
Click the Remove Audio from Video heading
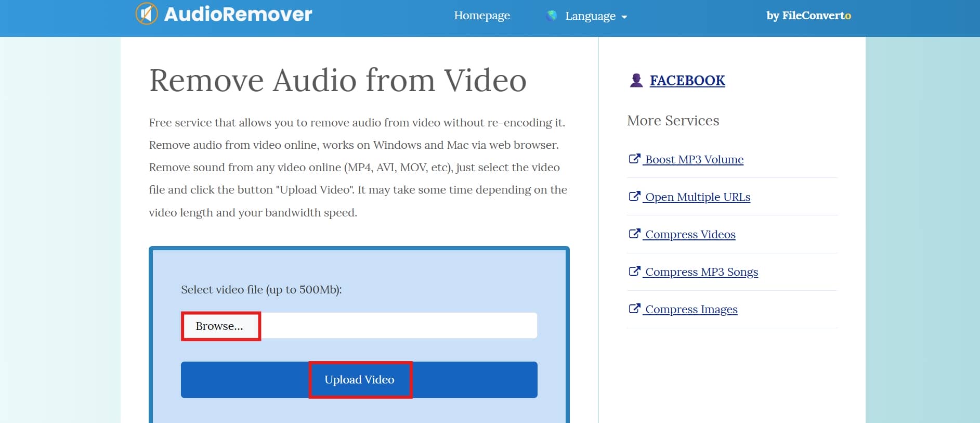[x=338, y=80]
